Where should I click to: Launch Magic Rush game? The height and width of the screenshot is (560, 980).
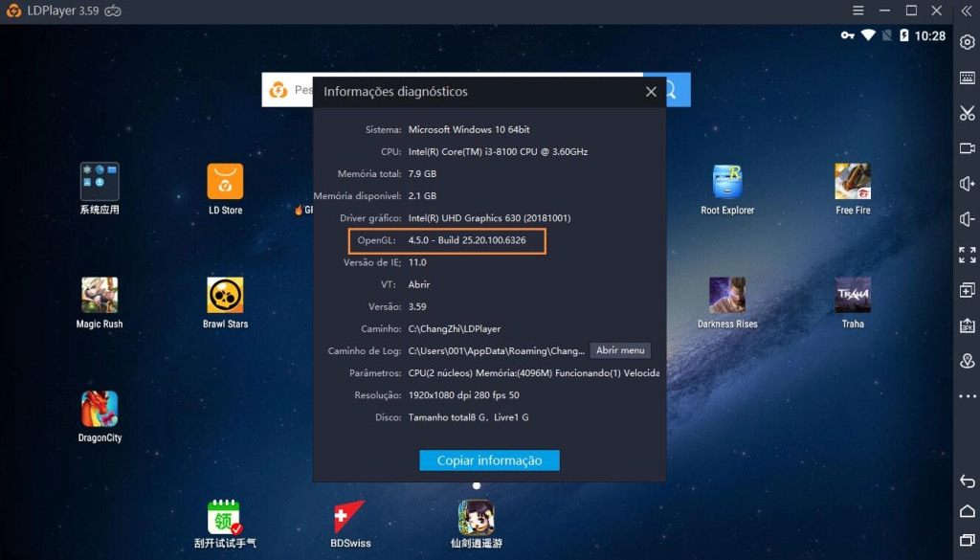coord(100,303)
